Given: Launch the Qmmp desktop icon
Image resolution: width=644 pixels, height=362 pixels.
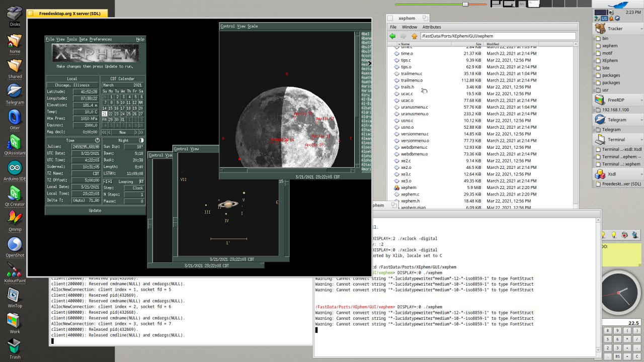Looking at the screenshot, I should 15,222.
